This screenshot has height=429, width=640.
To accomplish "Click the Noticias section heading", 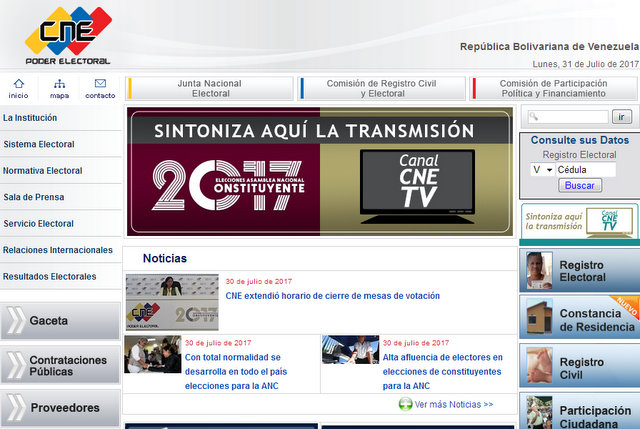I will click(x=165, y=258).
